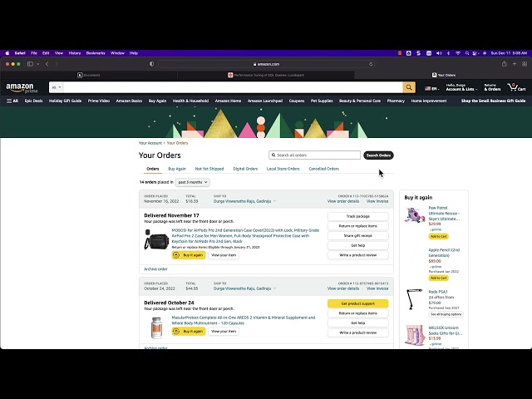Click the Search all orders field
532x399 pixels.
(x=314, y=155)
